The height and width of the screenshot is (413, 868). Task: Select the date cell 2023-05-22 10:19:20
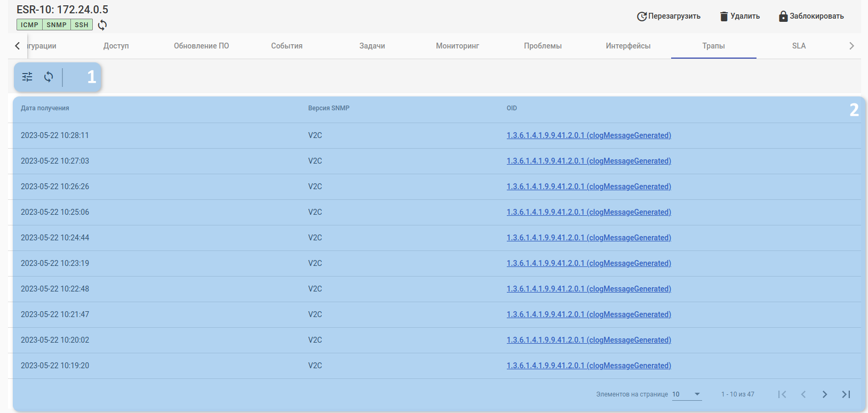(x=55, y=366)
